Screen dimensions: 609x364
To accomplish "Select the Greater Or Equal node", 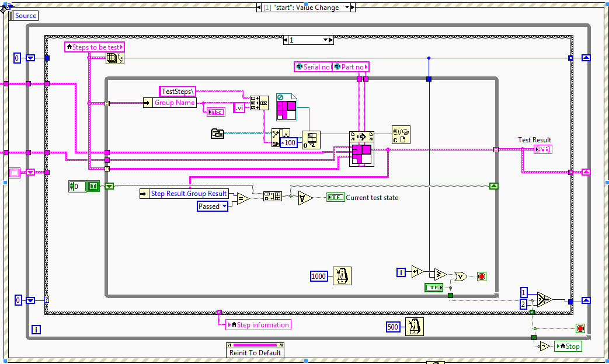I will [x=440, y=274].
